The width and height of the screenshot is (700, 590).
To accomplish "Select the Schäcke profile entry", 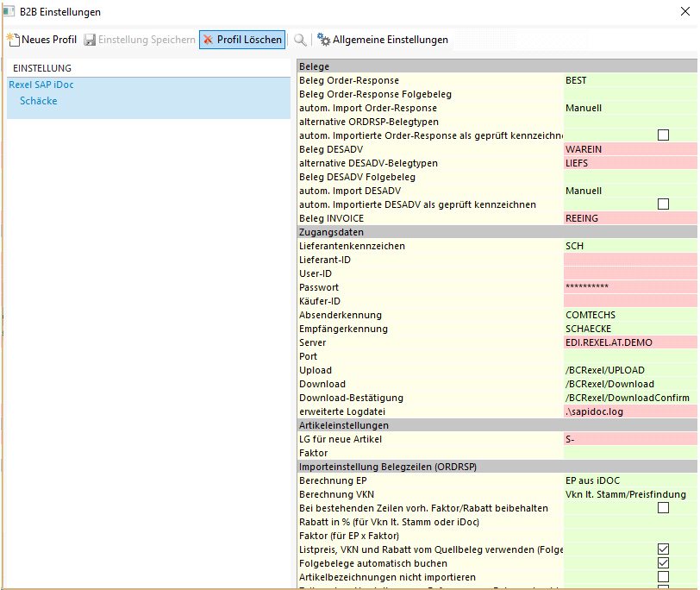I will [39, 101].
